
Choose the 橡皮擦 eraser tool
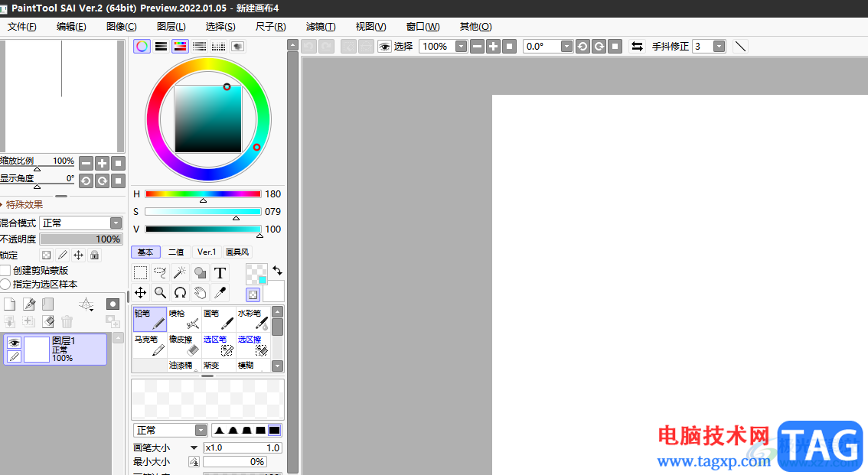[x=184, y=345]
